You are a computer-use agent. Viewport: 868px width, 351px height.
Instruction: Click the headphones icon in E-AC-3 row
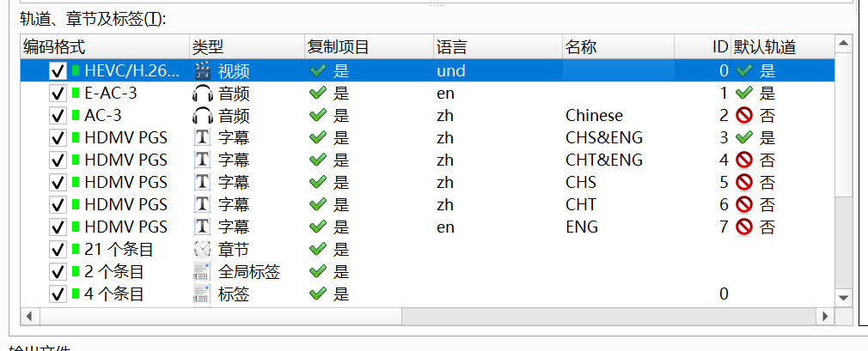click(203, 94)
